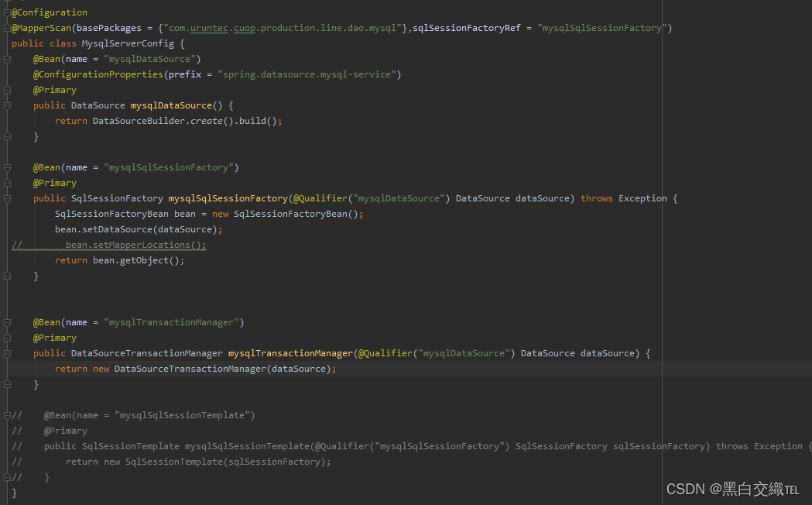
Task: Toggle fold marker at final commented closing brace
Action: tap(7, 477)
